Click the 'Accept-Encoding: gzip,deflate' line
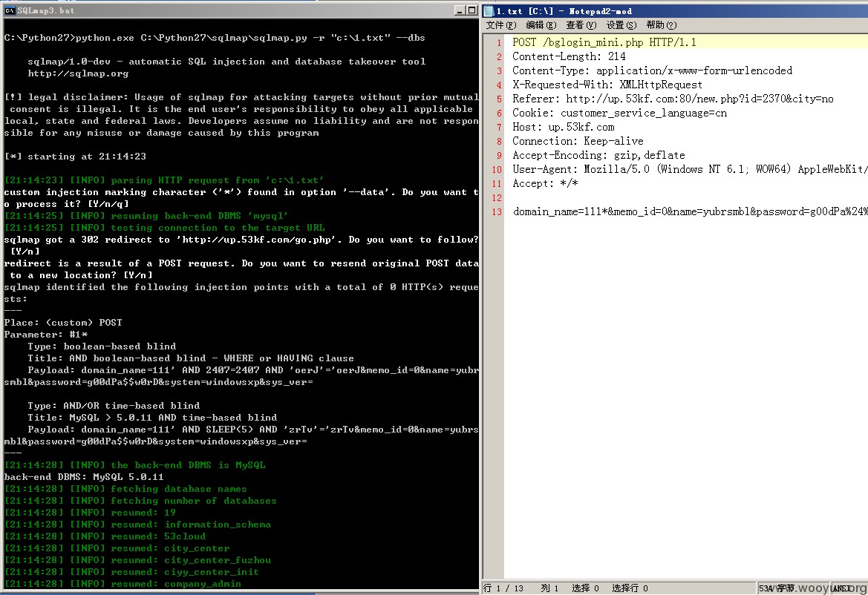The image size is (868, 595). (598, 155)
